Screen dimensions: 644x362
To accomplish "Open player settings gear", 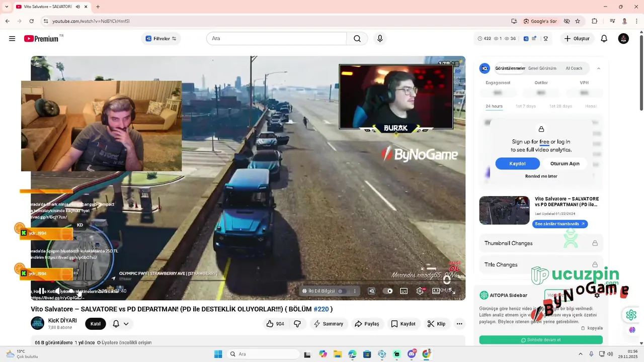I will pyautogui.click(x=420, y=291).
